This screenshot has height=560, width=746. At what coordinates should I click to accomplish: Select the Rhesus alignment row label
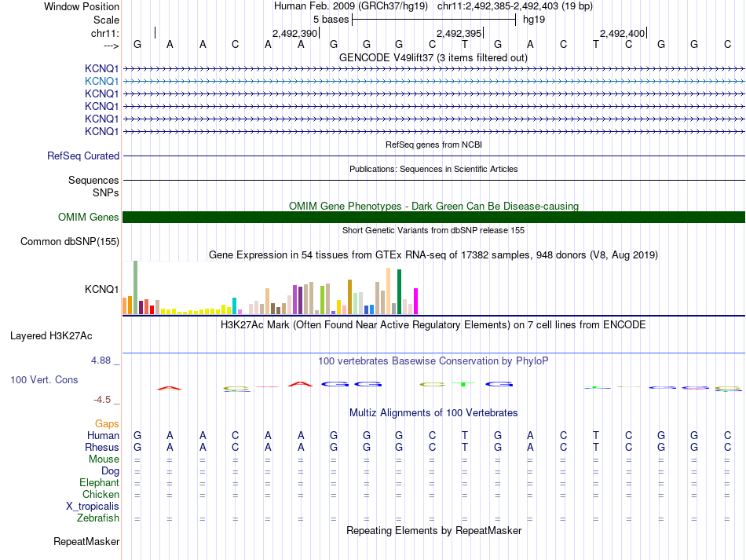click(102, 447)
